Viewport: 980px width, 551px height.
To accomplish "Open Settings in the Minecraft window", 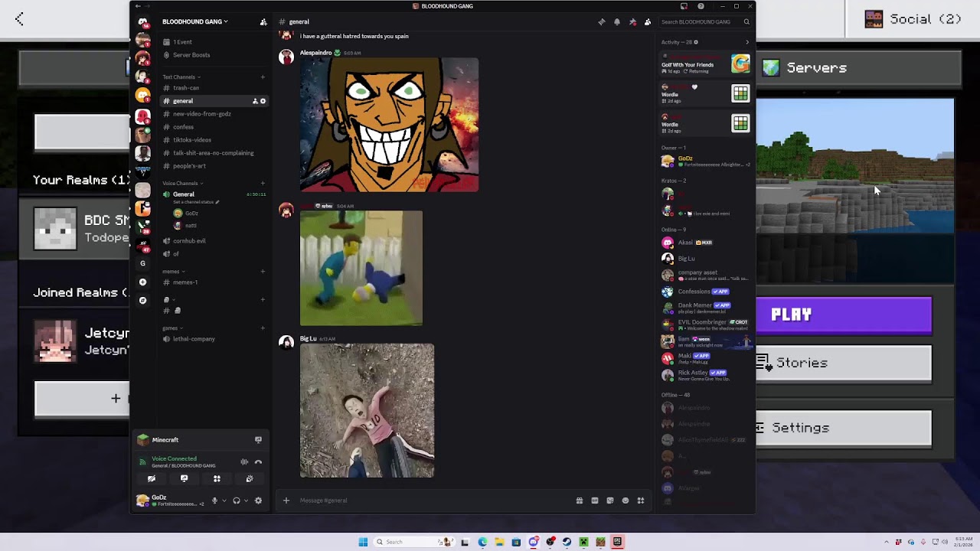I will [844, 429].
